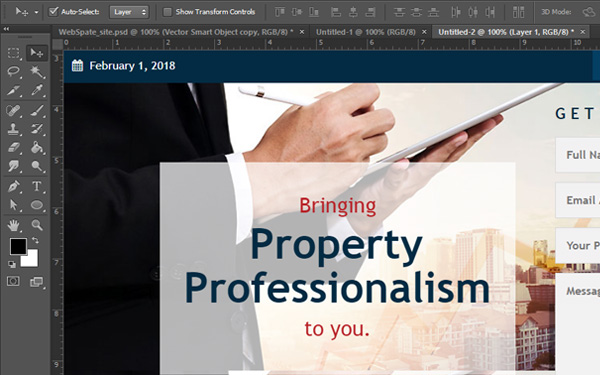The width and height of the screenshot is (600, 375).
Task: Click the calendar icon beside the date
Action: 77,65
